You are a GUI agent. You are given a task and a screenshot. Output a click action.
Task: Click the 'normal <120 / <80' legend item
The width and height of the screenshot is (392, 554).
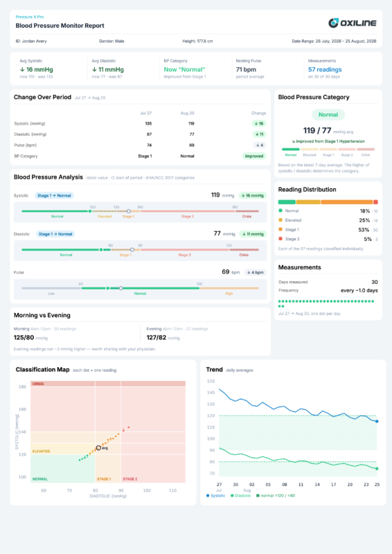276,496
